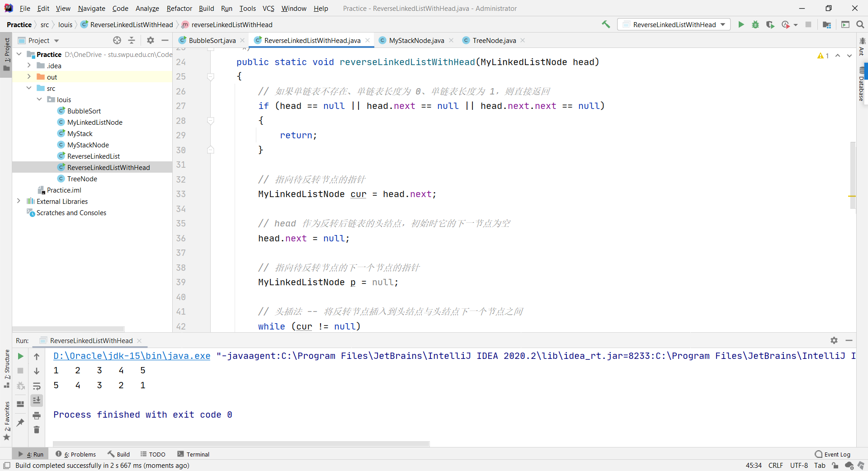Screen dimensions: 868x471
Task: Click the Expand/Collapse All icon in Project panel
Action: click(x=132, y=40)
